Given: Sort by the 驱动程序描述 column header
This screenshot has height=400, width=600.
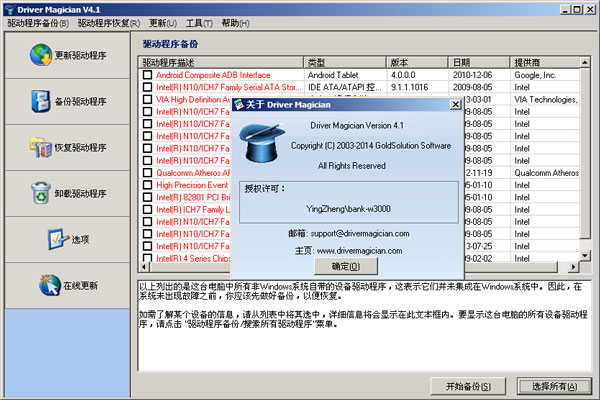Looking at the screenshot, I should click(221, 62).
